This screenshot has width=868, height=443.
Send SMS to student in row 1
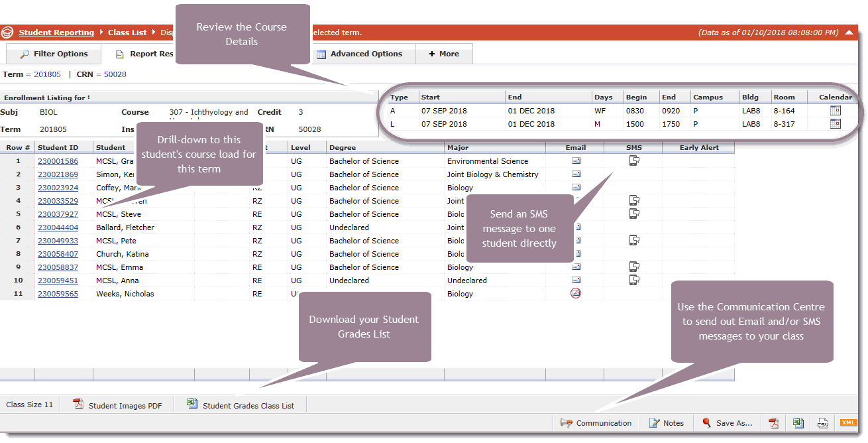coord(634,160)
